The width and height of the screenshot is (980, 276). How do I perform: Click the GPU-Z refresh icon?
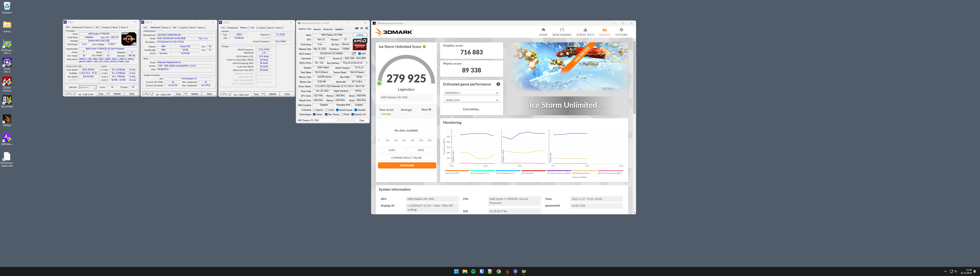pyautogui.click(x=361, y=28)
